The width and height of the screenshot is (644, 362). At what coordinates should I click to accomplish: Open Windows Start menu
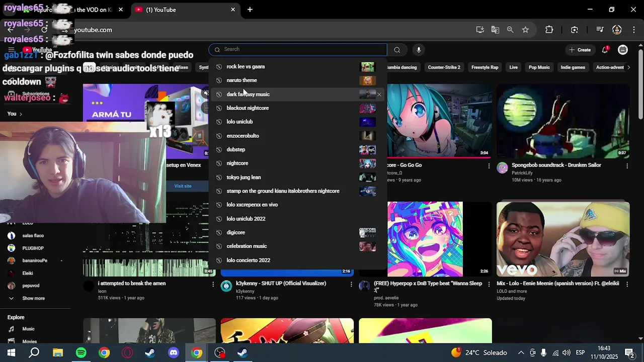coord(11,353)
